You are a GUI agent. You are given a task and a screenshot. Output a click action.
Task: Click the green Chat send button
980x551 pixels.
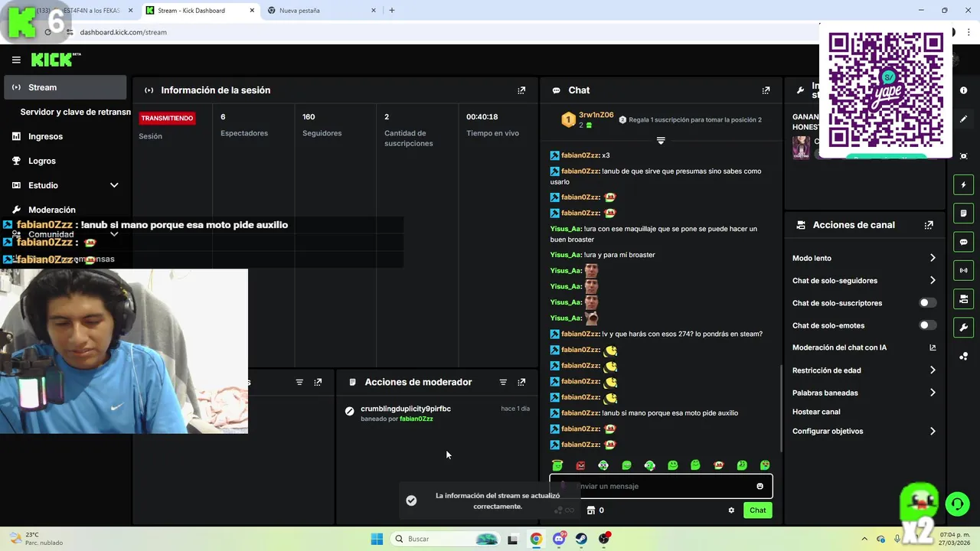pyautogui.click(x=757, y=510)
